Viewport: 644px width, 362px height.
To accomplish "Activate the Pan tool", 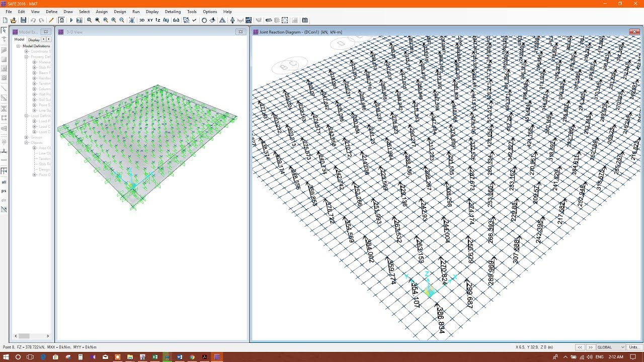I will point(132,20).
